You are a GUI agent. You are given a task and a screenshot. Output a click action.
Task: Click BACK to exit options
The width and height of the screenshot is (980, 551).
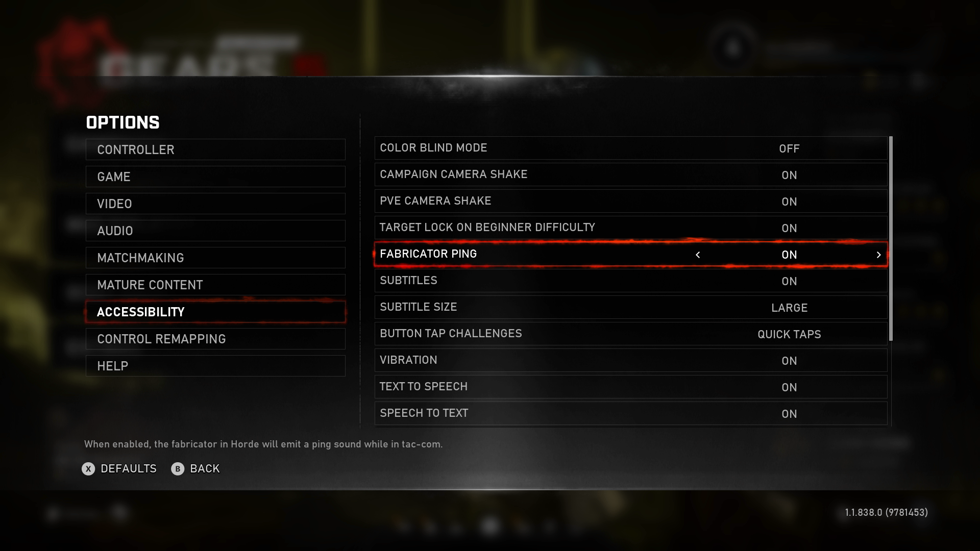(x=204, y=468)
